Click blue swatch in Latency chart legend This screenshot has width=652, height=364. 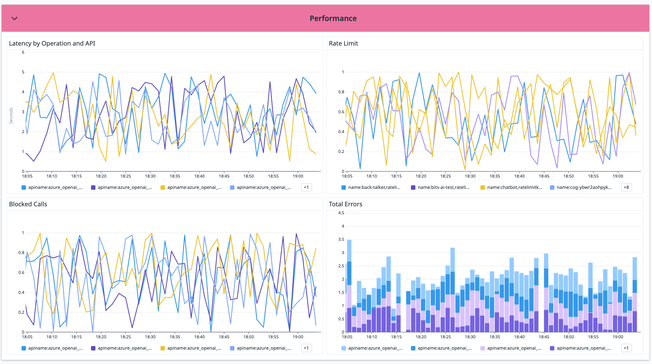(24, 188)
